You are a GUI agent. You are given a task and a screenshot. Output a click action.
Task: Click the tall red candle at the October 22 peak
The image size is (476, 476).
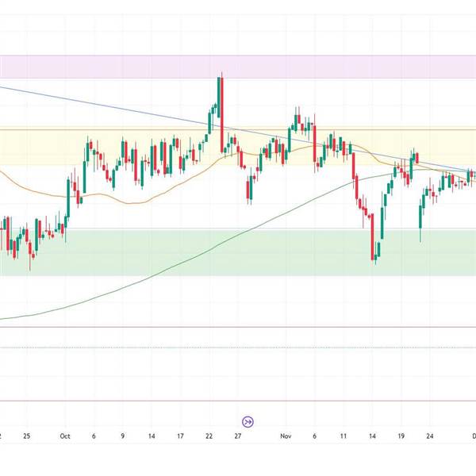(x=222, y=114)
